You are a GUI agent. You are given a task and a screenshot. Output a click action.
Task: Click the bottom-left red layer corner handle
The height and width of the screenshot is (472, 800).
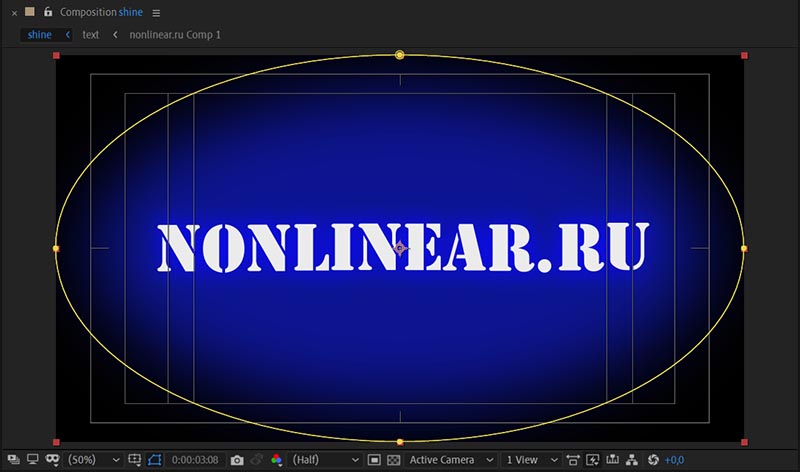click(56, 442)
